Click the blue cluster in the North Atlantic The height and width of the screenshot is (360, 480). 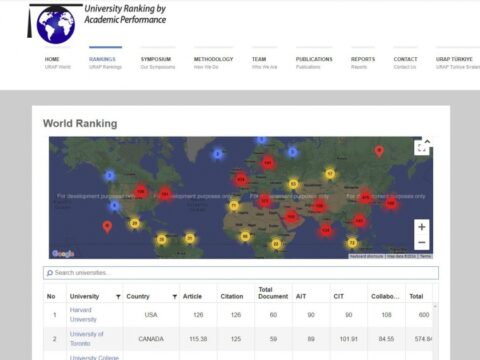pos(218,154)
